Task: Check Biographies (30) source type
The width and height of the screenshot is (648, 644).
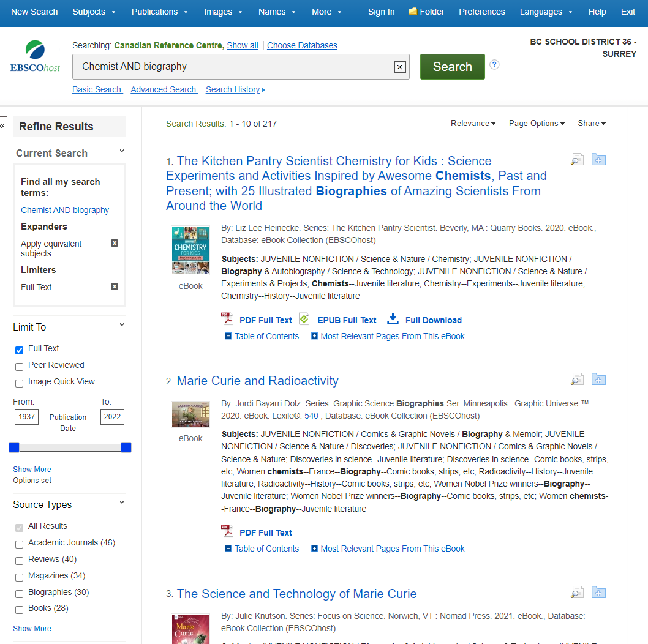Action: 19,594
